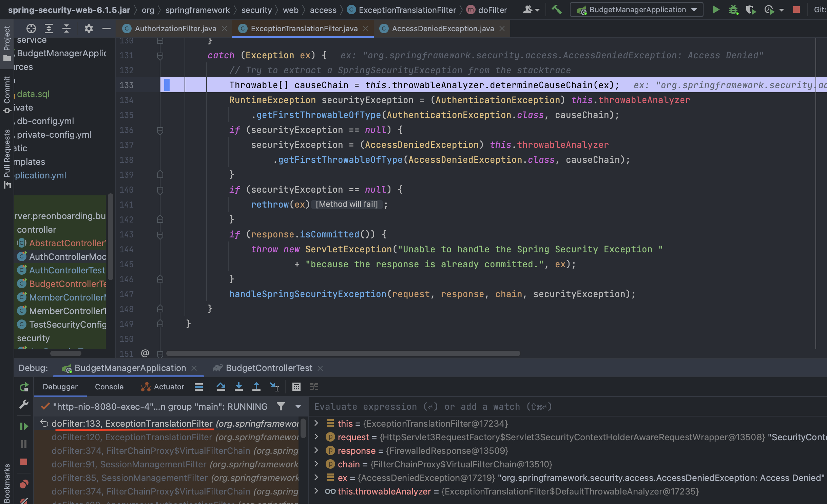Click Step Out icon in debugger toolbar
The image size is (827, 504).
click(256, 387)
